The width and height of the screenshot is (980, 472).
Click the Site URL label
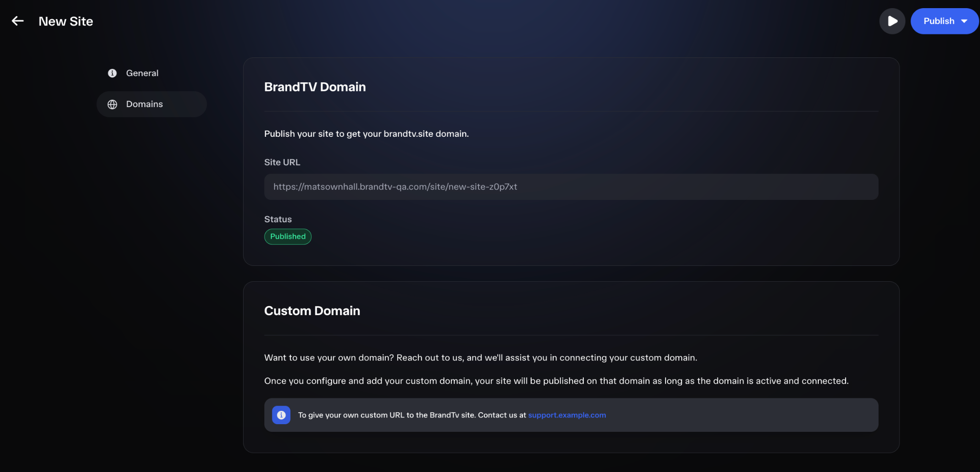pyautogui.click(x=282, y=162)
